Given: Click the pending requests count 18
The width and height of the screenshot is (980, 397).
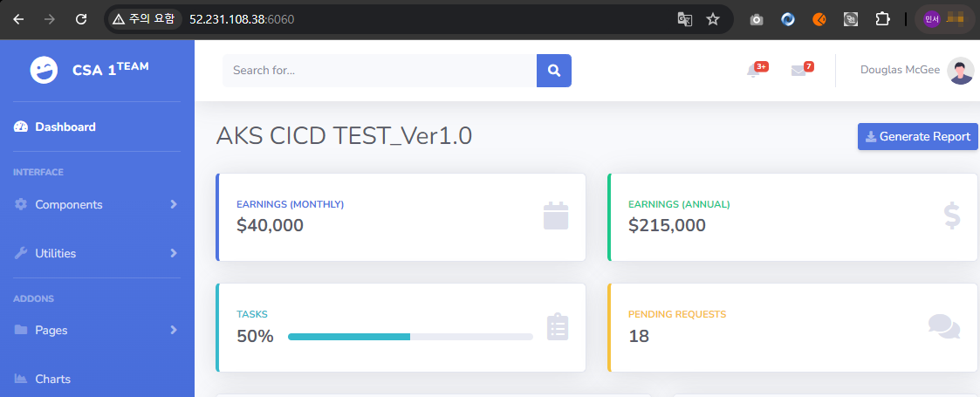Looking at the screenshot, I should click(x=639, y=336).
